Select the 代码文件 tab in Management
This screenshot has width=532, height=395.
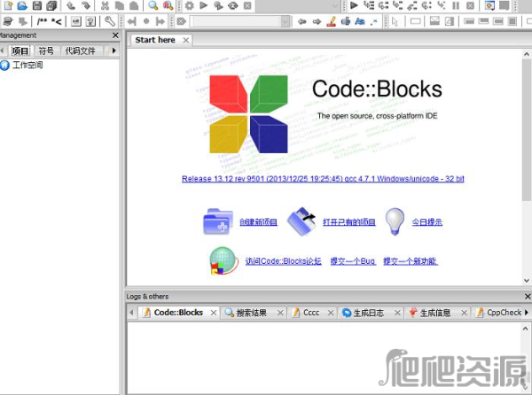[x=80, y=50]
